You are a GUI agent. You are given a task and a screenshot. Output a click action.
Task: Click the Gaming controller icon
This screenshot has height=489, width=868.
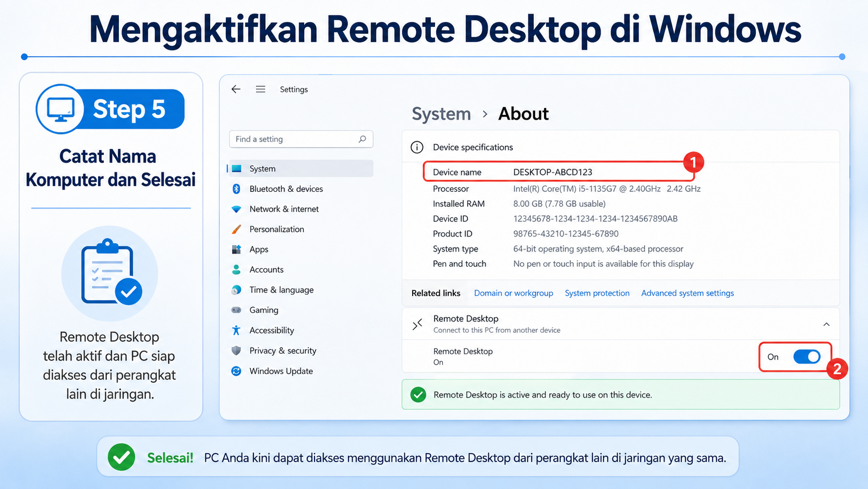point(236,310)
